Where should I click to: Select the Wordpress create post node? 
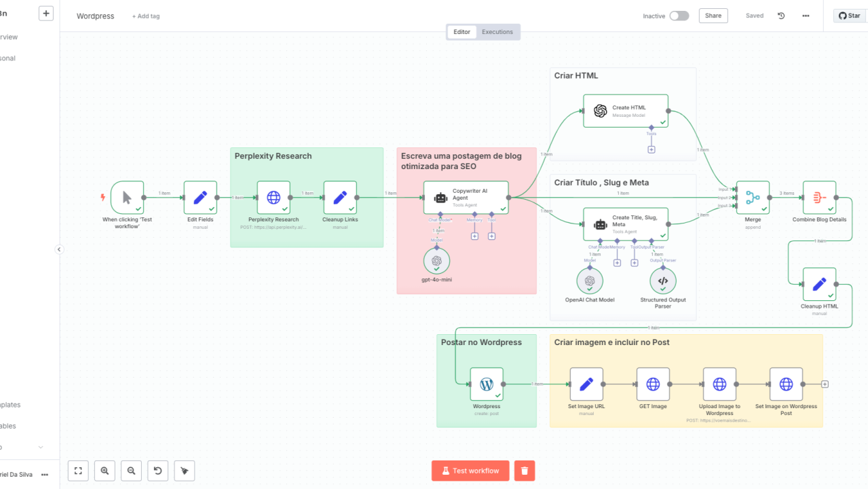487,384
